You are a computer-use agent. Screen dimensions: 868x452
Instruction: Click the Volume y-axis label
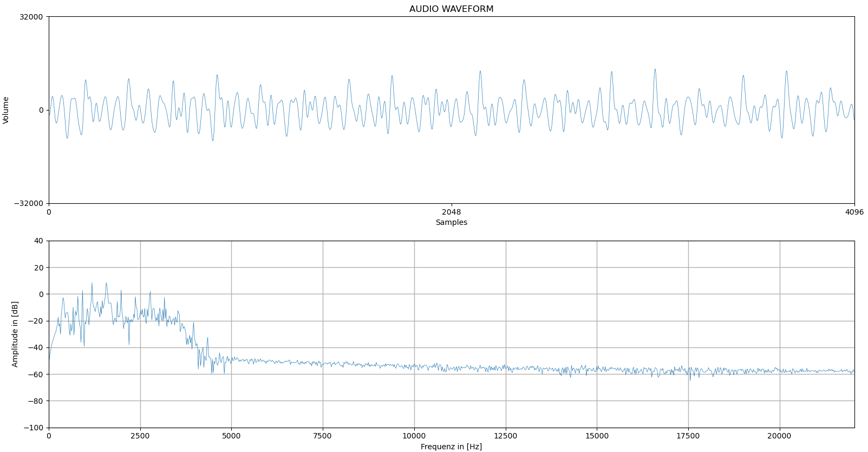[6, 110]
